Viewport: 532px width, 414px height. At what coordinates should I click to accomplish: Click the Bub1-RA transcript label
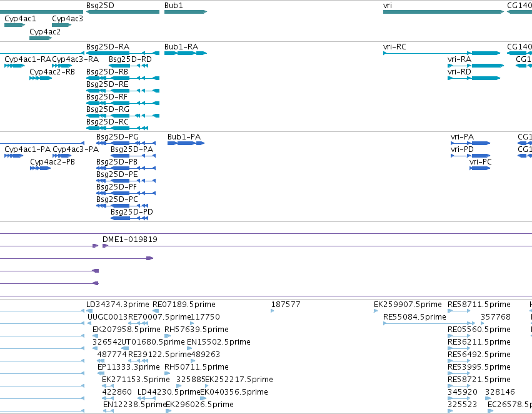181,46
